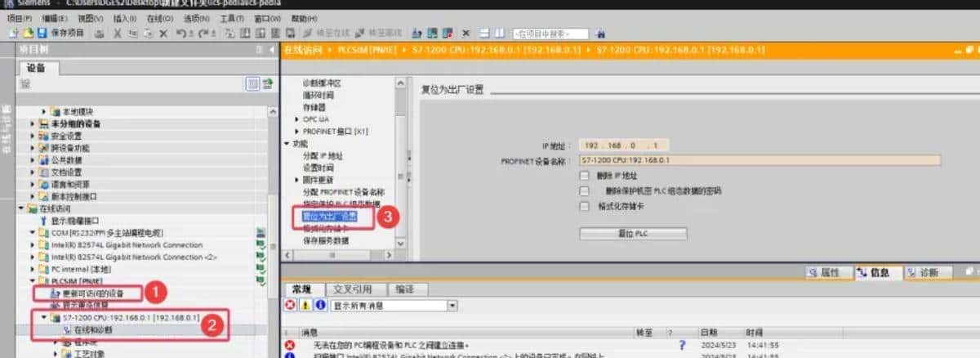Click the split editor horizontally icon
Viewport: 980px width, 358px height.
(483, 34)
